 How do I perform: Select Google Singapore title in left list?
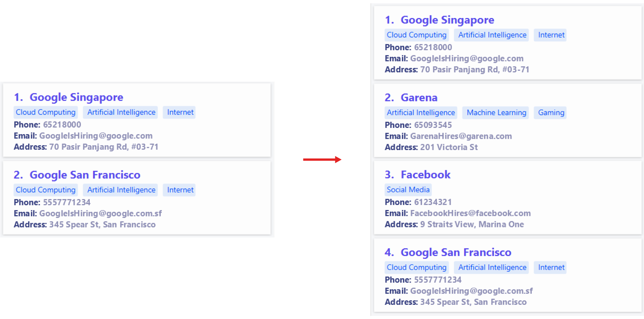coord(76,97)
